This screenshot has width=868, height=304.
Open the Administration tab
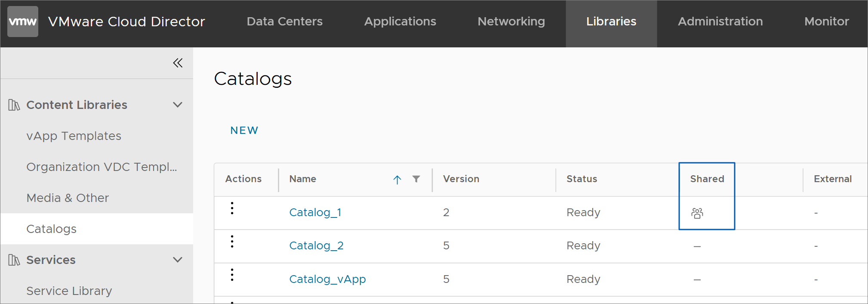(x=720, y=22)
